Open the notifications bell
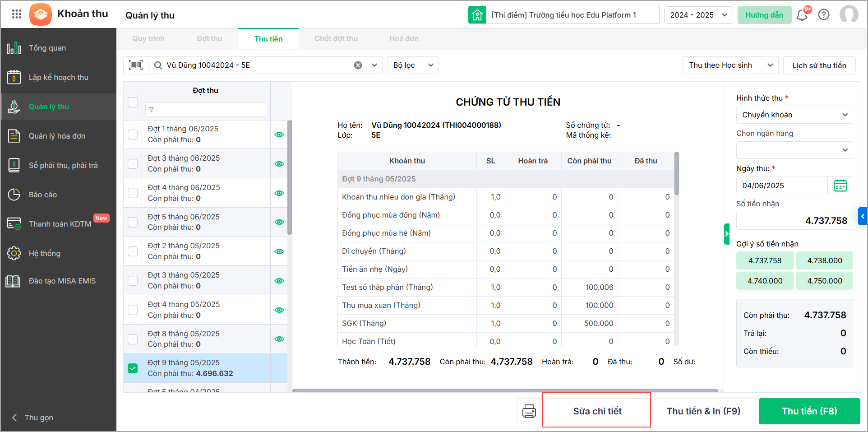The image size is (868, 432). point(802,15)
